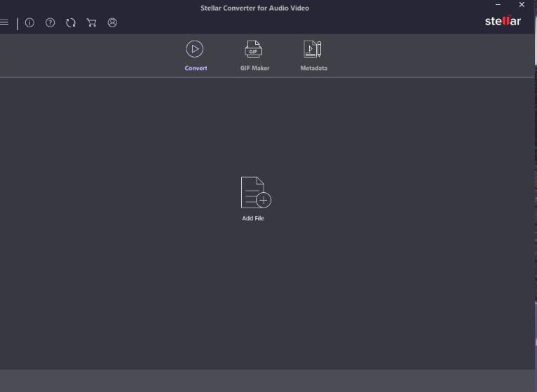This screenshot has height=392, width=537.
Task: Click the Stellar logo
Action: [503, 21]
